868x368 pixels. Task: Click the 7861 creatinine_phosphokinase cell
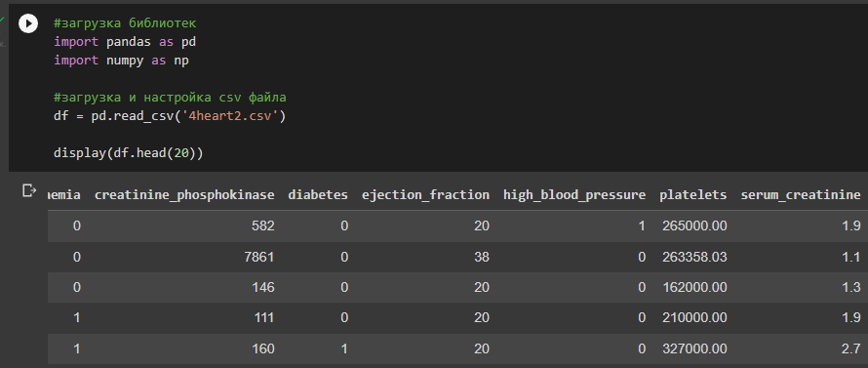point(261,257)
